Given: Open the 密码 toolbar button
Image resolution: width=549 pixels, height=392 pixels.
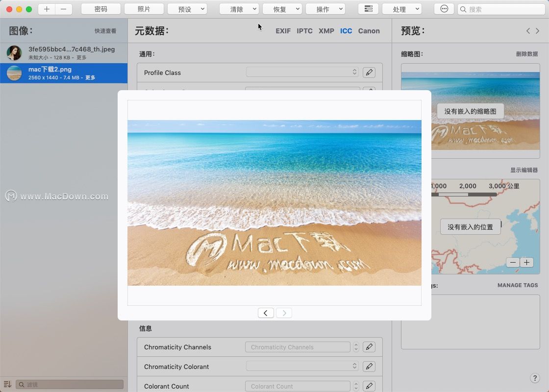Looking at the screenshot, I should [101, 9].
